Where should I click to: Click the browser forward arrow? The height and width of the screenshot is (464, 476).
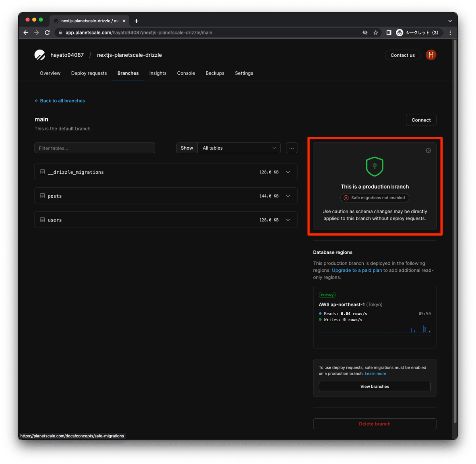(36, 33)
